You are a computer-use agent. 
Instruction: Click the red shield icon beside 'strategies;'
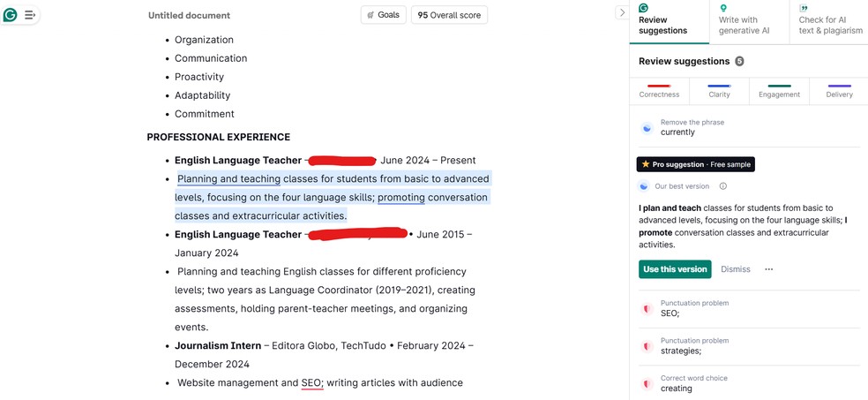[647, 346]
